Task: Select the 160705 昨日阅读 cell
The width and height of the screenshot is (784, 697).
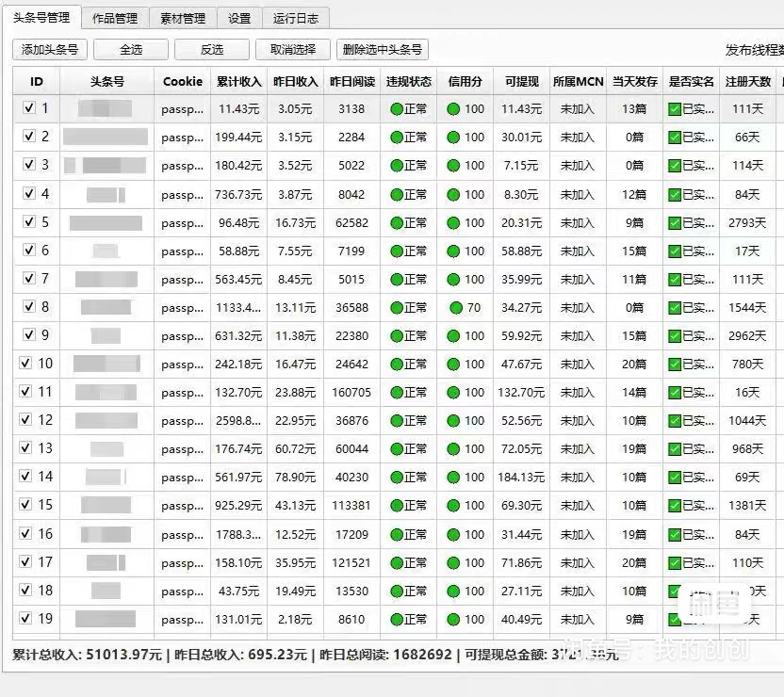Action: [x=352, y=393]
